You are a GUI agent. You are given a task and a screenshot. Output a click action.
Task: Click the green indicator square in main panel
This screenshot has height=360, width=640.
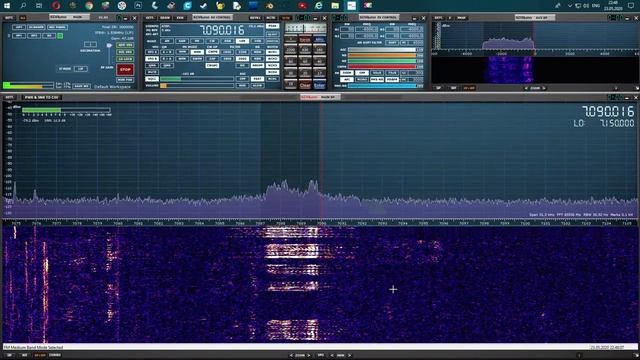(x=60, y=36)
